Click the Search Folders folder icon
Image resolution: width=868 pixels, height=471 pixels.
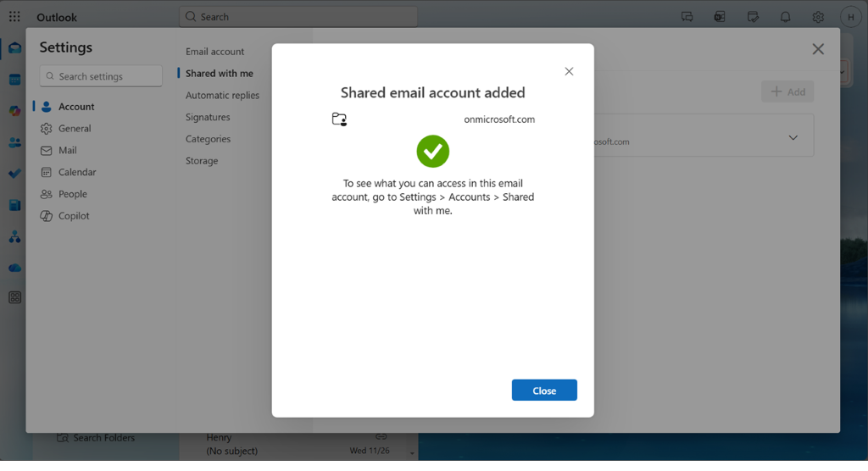point(63,438)
